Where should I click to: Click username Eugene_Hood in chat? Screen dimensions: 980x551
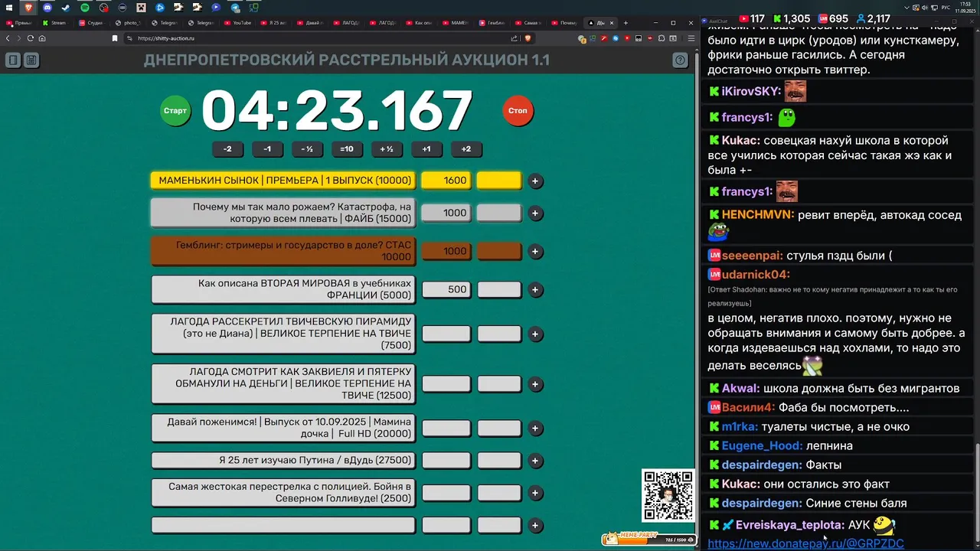[x=763, y=445]
